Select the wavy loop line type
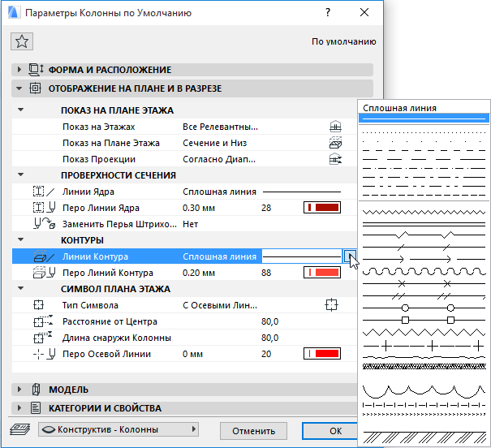 [424, 271]
